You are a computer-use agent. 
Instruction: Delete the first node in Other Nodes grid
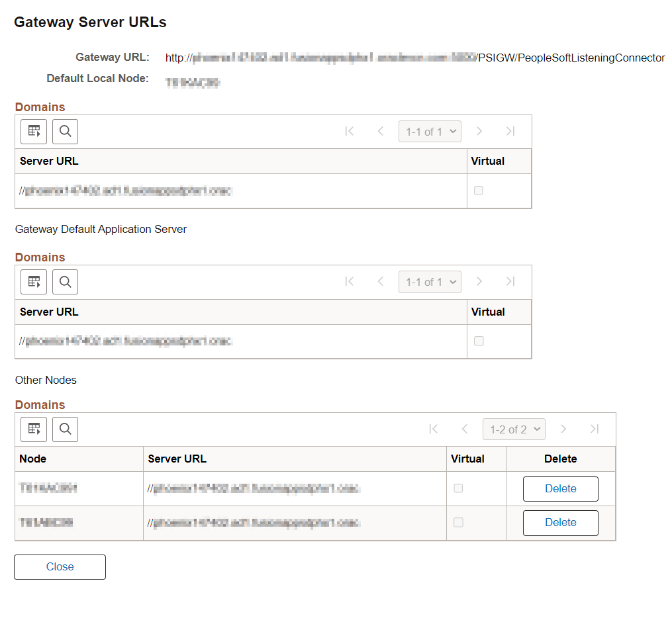560,488
